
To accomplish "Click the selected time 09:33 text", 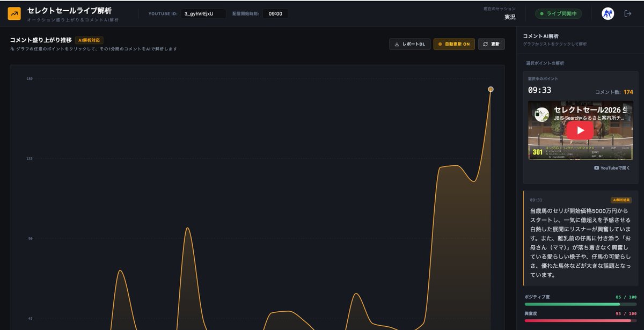I will (539, 90).
